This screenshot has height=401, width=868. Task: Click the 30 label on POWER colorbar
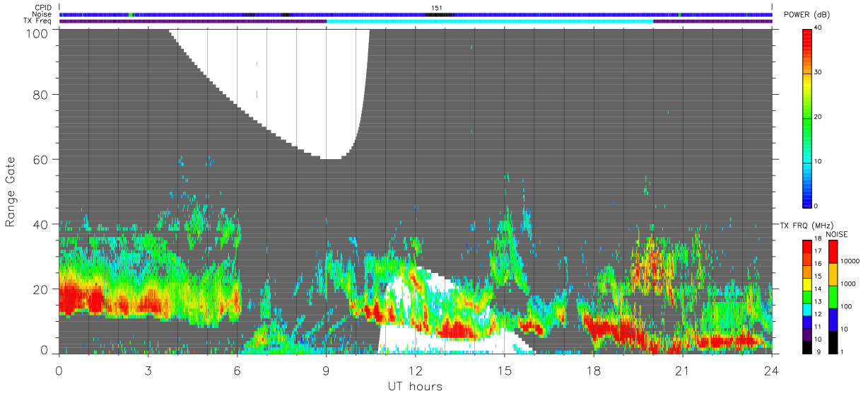(x=819, y=72)
